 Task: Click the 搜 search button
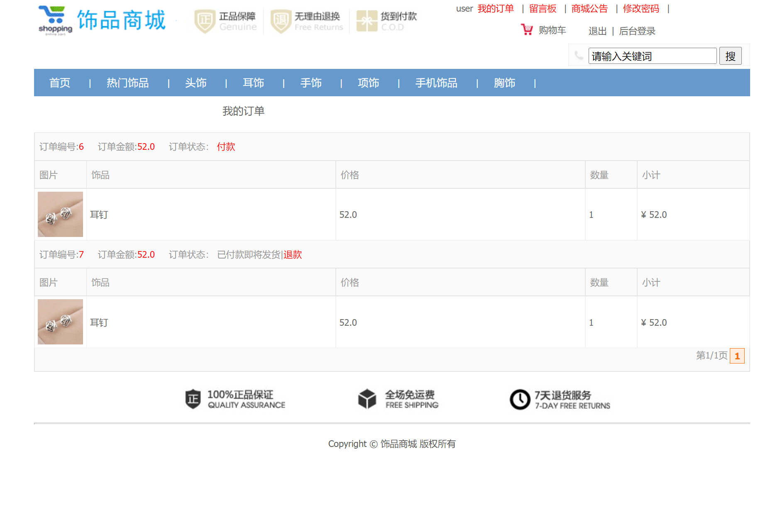[x=730, y=56]
